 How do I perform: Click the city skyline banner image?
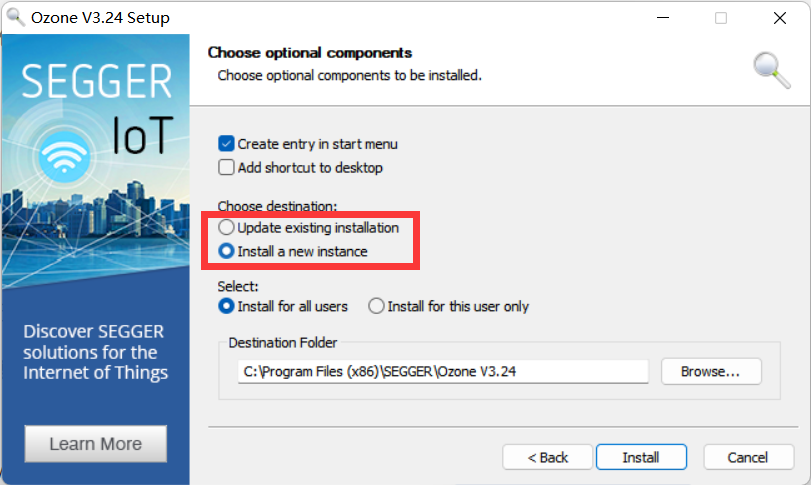click(96, 228)
